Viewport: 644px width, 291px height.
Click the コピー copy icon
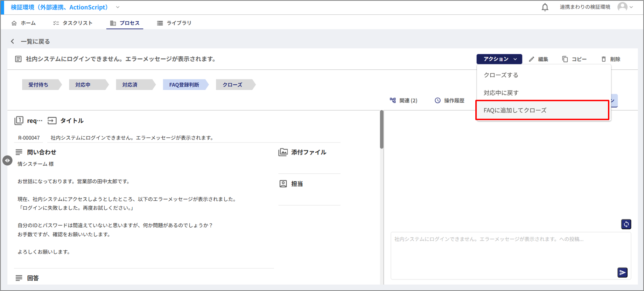pos(565,59)
